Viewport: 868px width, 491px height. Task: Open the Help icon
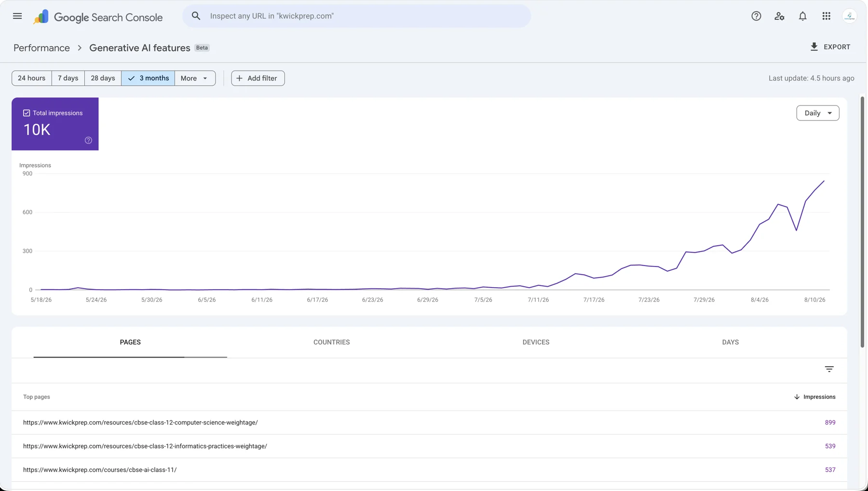point(756,16)
